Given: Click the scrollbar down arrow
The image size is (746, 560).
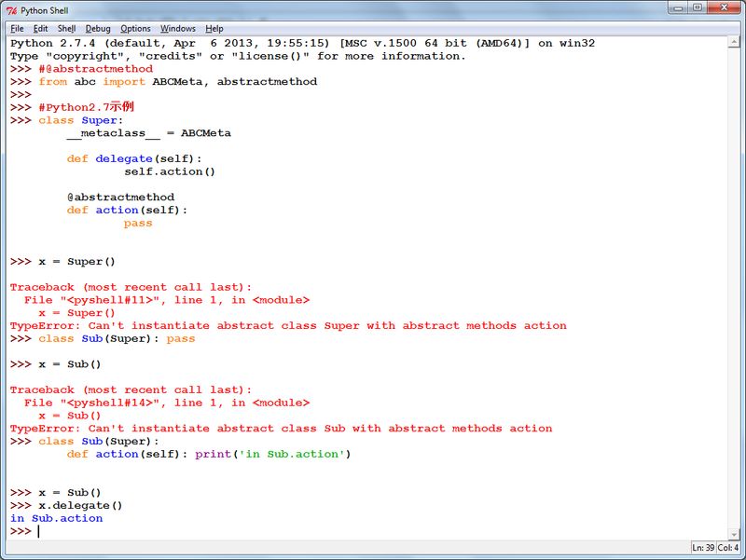Looking at the screenshot, I should (x=734, y=534).
